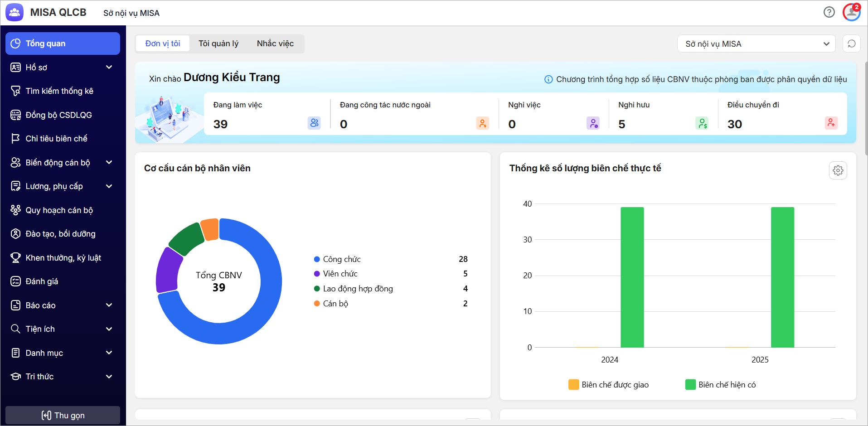The width and height of the screenshot is (868, 426).
Task: Open biên chế chart settings gear
Action: pos(838,170)
